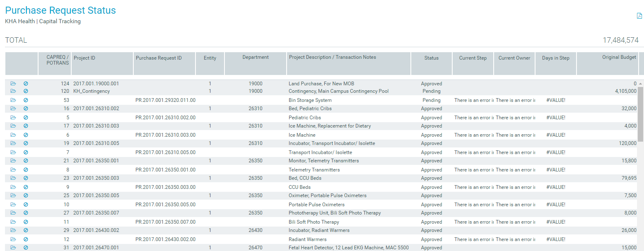This screenshot has width=644, height=251.
Task: Click circle-slash icon on KH_Contingency row
Action: (x=26, y=91)
